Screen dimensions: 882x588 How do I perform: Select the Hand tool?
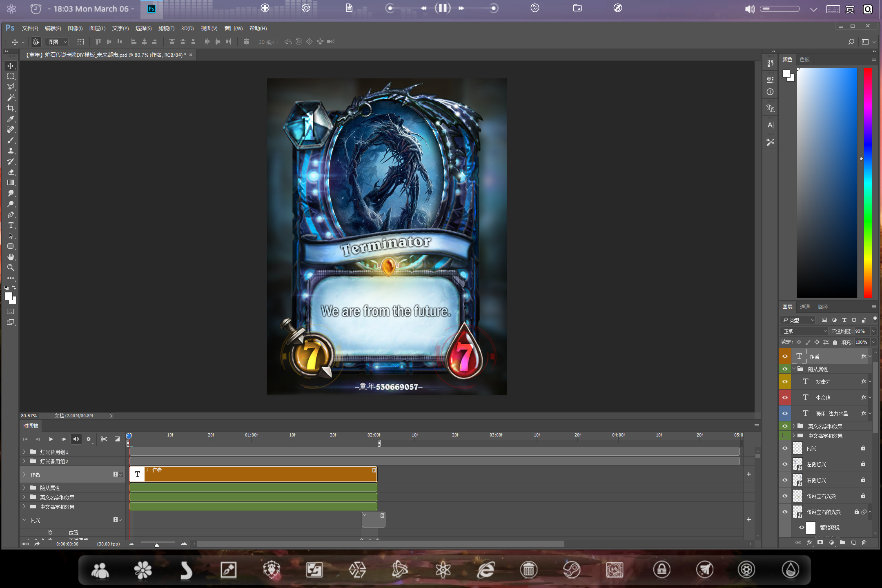[x=11, y=257]
